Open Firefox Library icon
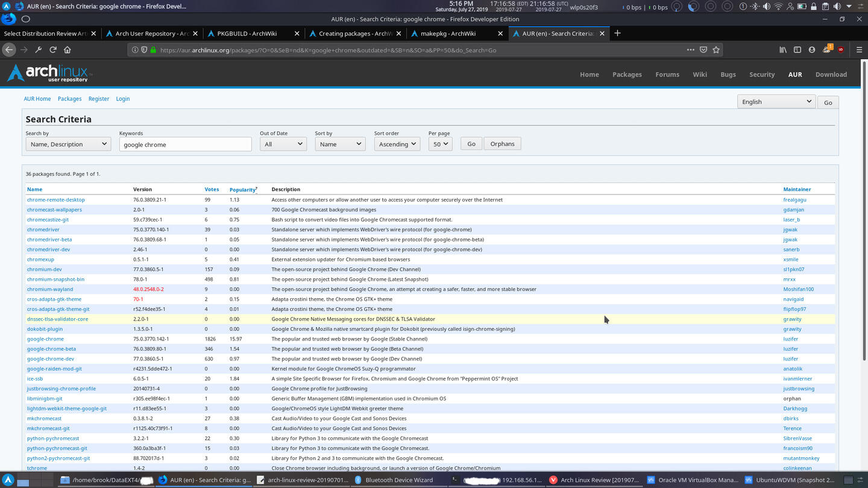 pos(783,49)
